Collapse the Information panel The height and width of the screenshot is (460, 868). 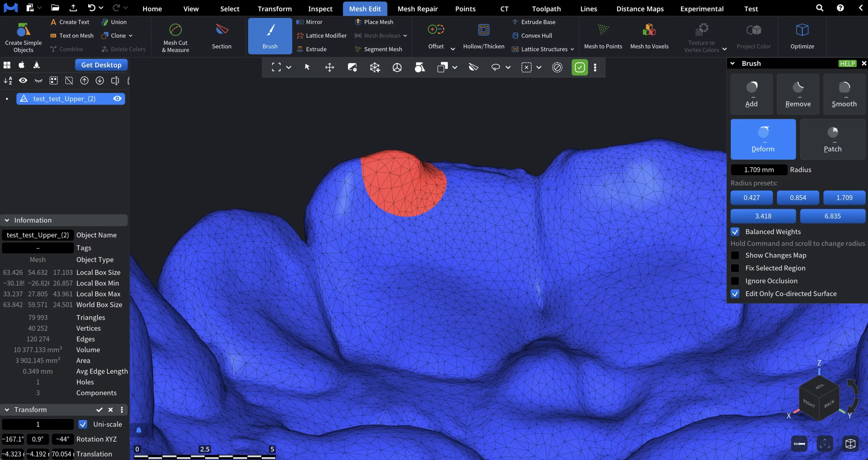click(7, 220)
